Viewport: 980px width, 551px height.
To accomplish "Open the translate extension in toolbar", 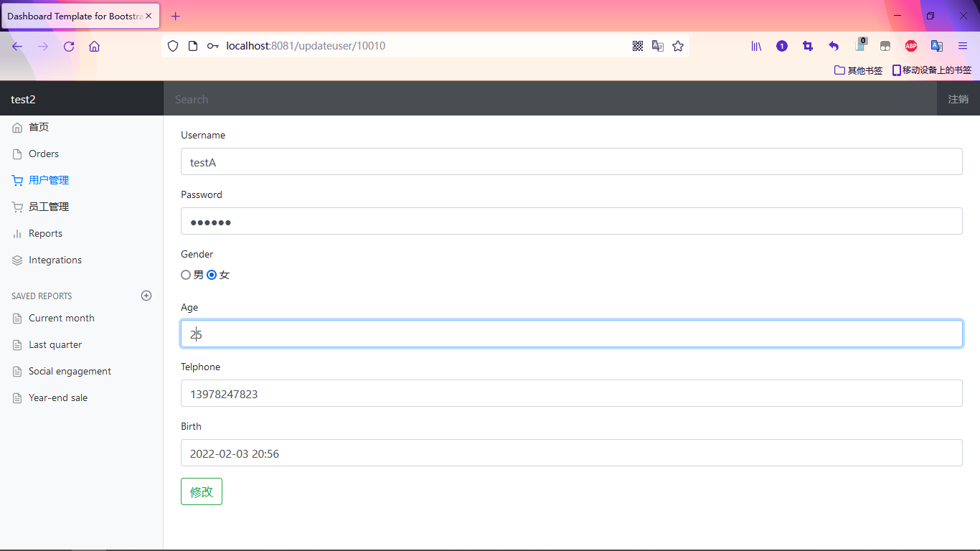I will click(937, 46).
